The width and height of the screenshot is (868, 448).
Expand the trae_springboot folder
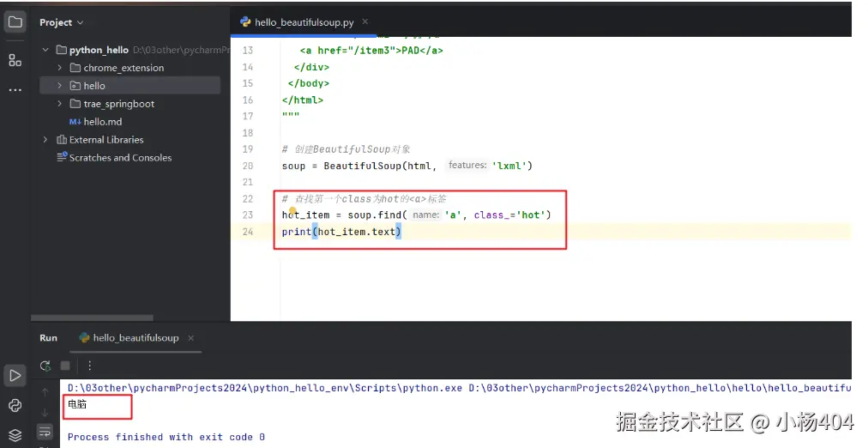(x=60, y=104)
